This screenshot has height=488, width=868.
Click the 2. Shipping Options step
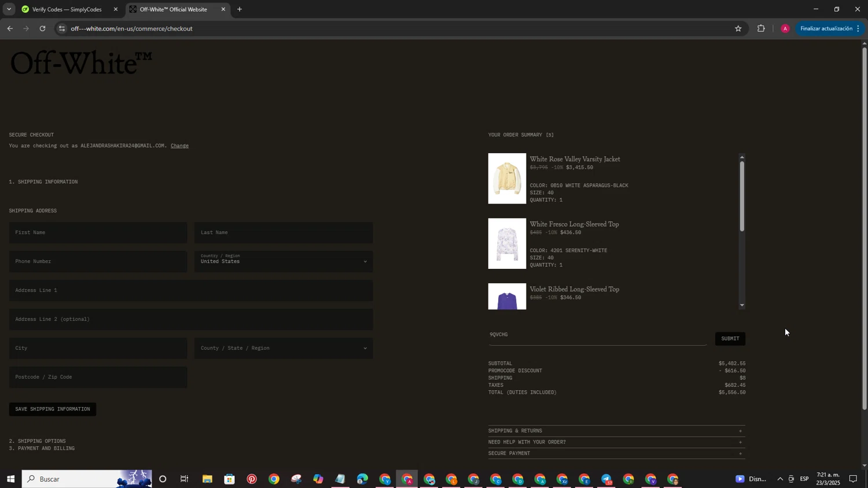tap(38, 441)
